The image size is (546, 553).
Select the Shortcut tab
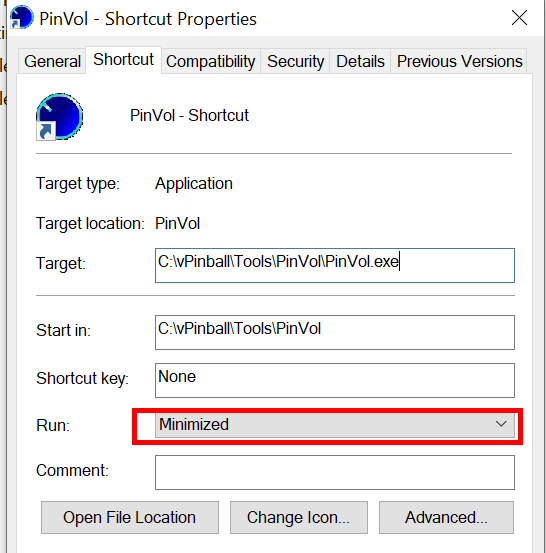click(123, 60)
